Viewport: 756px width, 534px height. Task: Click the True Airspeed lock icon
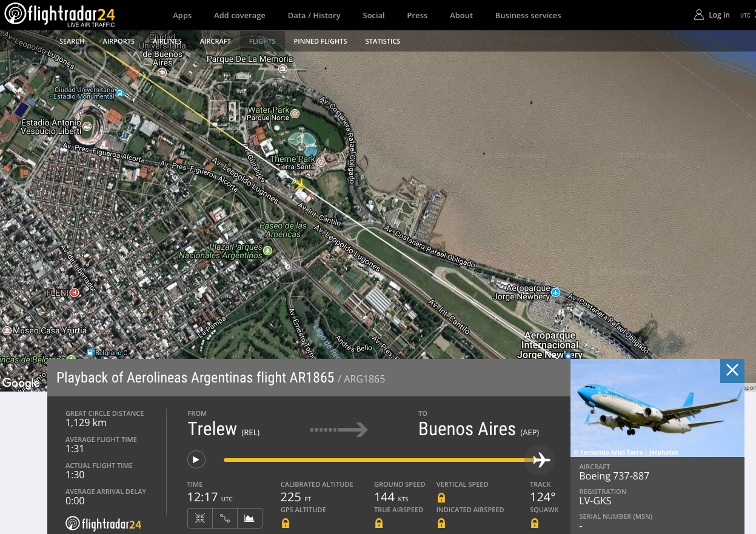coord(379,522)
